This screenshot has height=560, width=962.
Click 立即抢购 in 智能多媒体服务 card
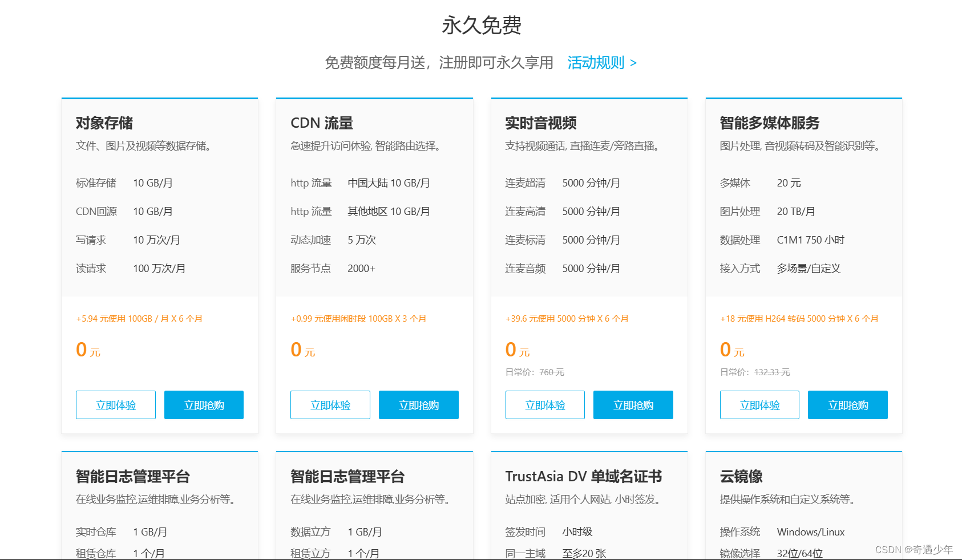click(x=848, y=405)
